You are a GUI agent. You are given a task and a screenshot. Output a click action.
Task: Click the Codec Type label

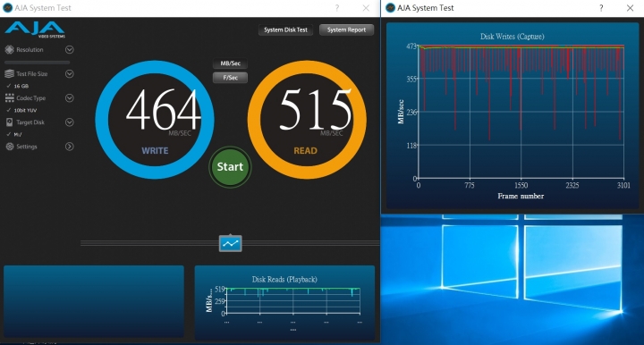point(30,98)
